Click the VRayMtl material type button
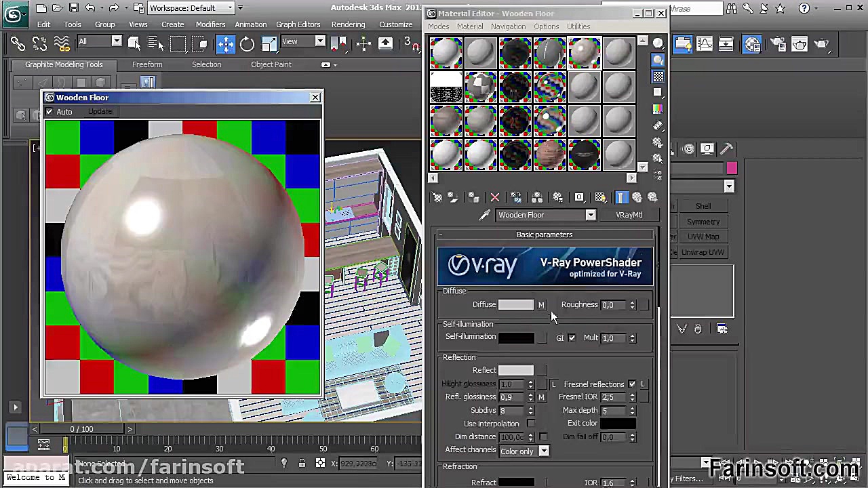Screen dimensions: 868x488 coord(629,215)
